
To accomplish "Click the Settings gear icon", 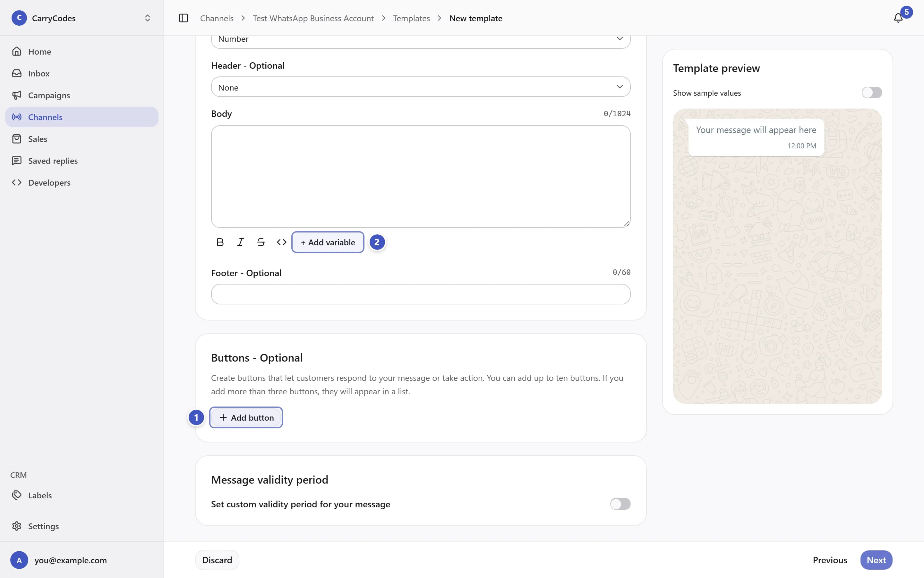I will tap(17, 526).
